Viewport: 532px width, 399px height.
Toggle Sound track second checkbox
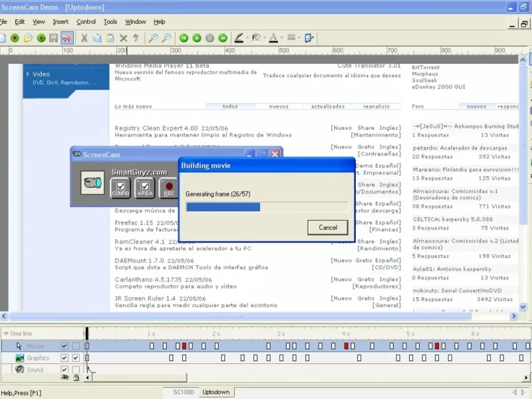pyautogui.click(x=76, y=370)
